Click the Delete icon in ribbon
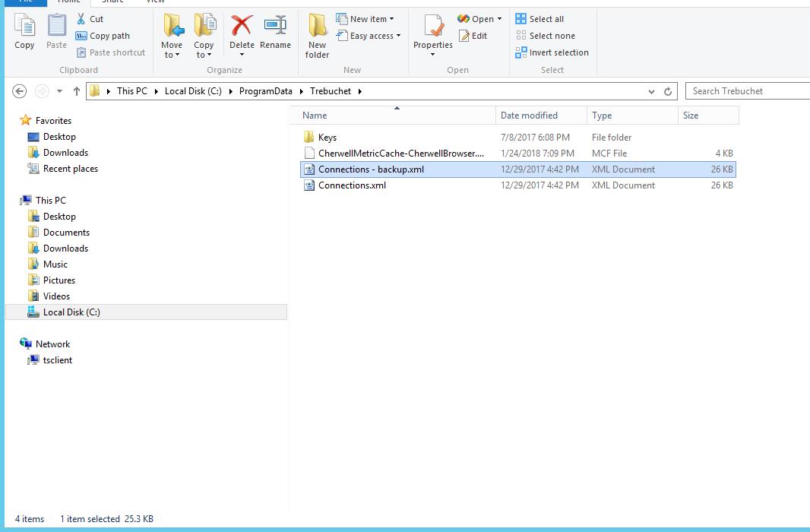 [242, 27]
